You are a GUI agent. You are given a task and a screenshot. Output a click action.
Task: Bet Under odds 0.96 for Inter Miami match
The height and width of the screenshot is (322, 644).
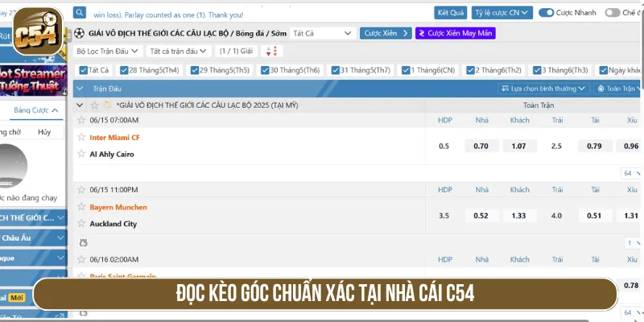(x=630, y=146)
